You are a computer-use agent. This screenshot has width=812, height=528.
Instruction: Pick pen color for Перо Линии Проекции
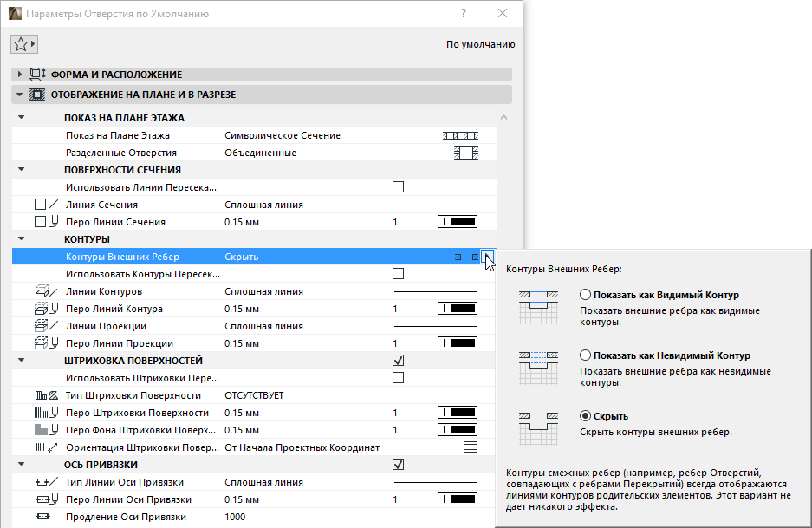tap(458, 343)
